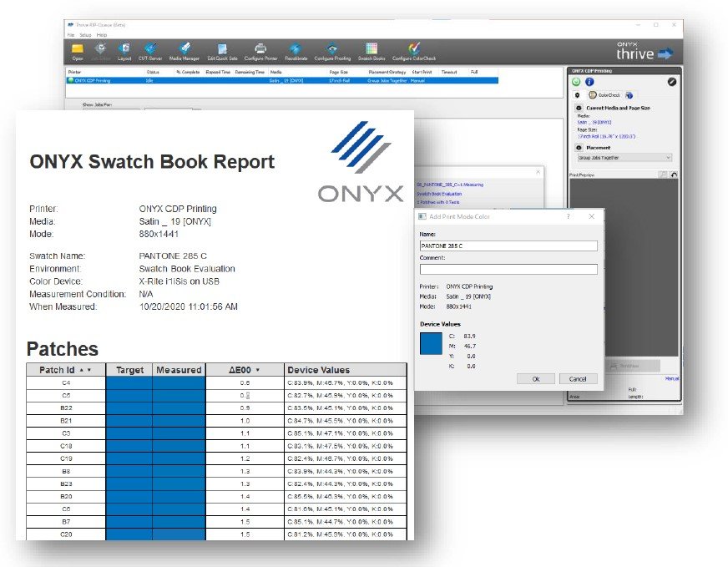The image size is (728, 567).
Task: Click the Name field containing PANTONE 285 C
Action: point(508,246)
